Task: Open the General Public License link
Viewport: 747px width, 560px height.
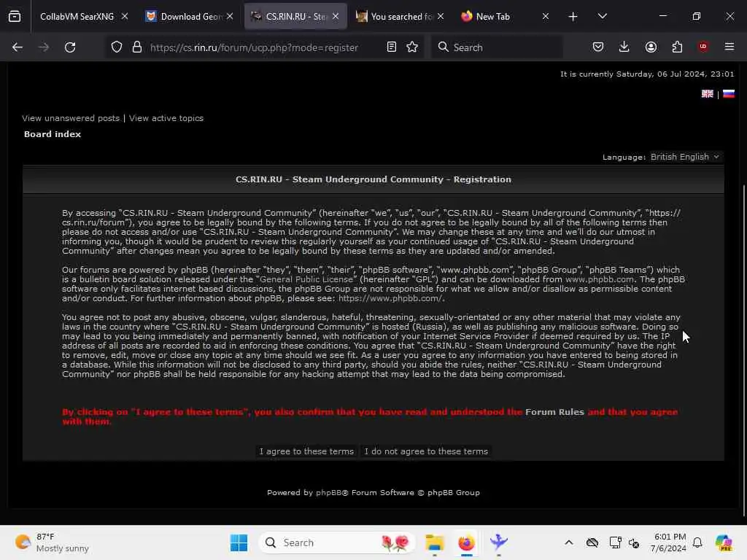Action: pos(307,279)
